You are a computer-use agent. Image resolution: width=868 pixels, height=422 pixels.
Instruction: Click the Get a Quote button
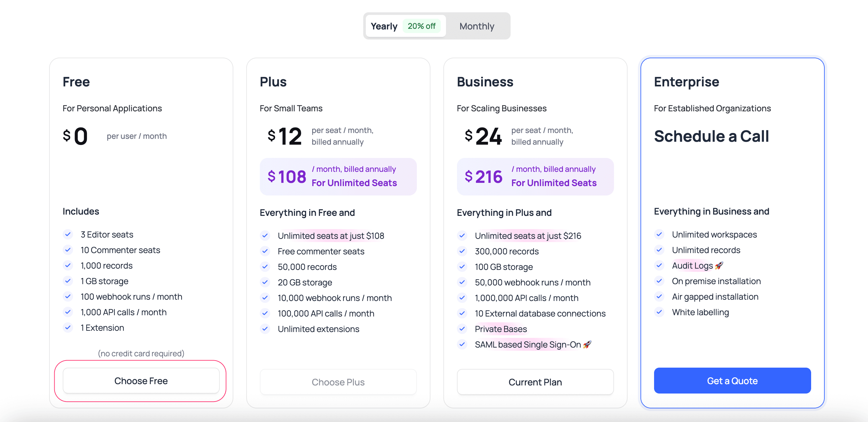click(732, 381)
